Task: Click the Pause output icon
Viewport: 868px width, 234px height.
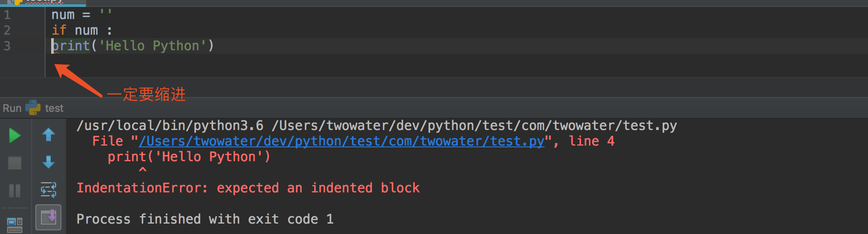Action: click(x=15, y=190)
